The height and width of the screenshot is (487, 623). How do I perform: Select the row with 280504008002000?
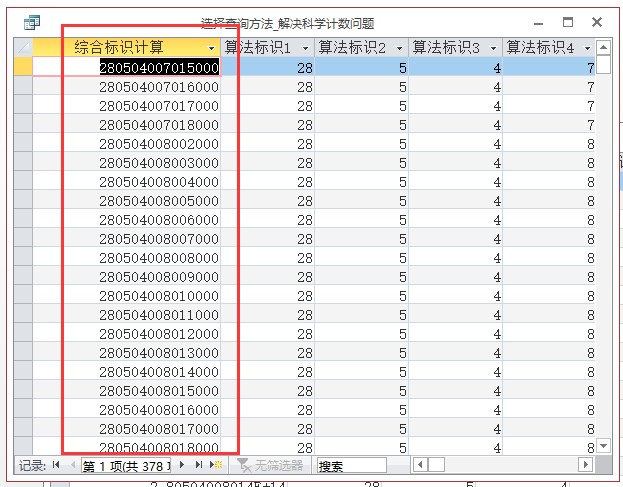(x=23, y=144)
